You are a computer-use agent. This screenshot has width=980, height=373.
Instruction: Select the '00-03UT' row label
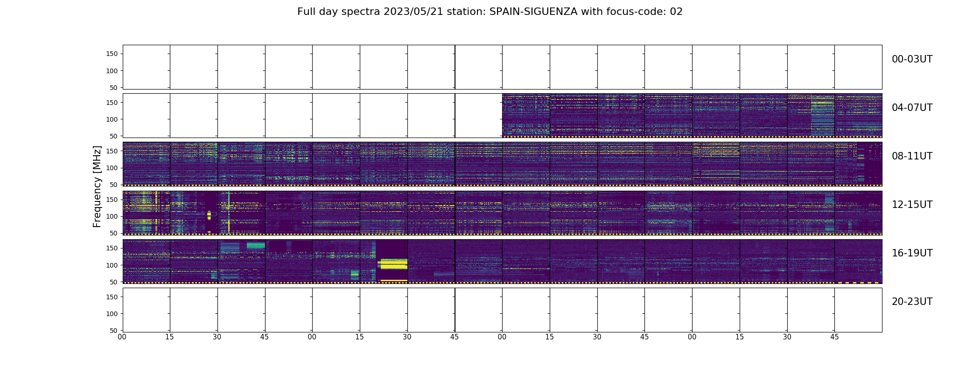912,59
